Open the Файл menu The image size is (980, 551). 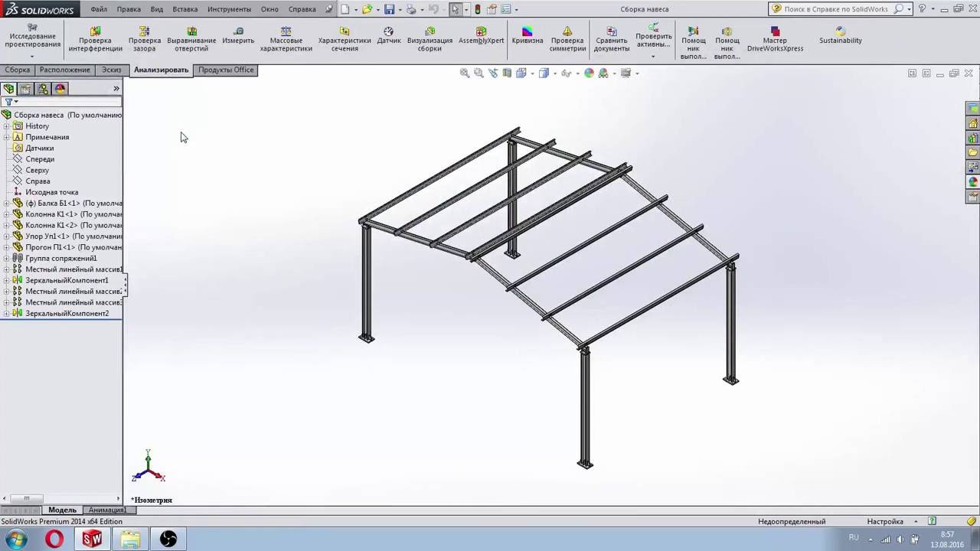point(99,9)
